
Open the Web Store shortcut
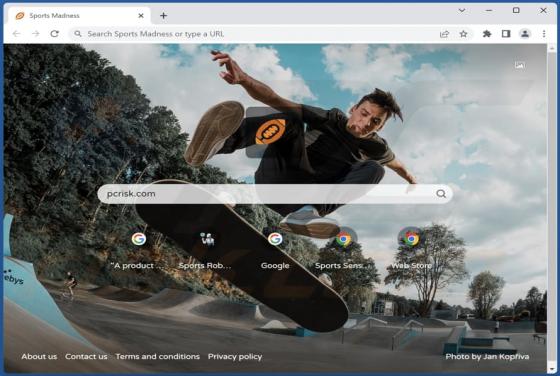pyautogui.click(x=411, y=250)
